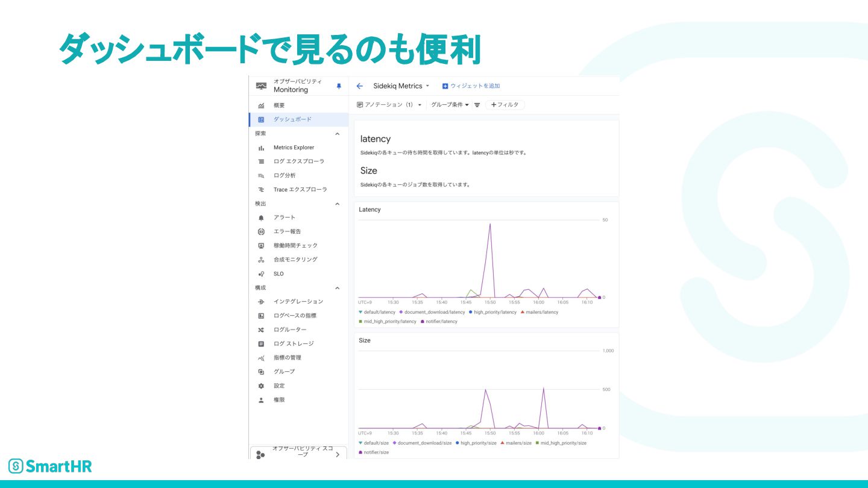Click the Metrics Explorer bar chart icon
Viewport: 868px width, 488px height.
pos(261,148)
